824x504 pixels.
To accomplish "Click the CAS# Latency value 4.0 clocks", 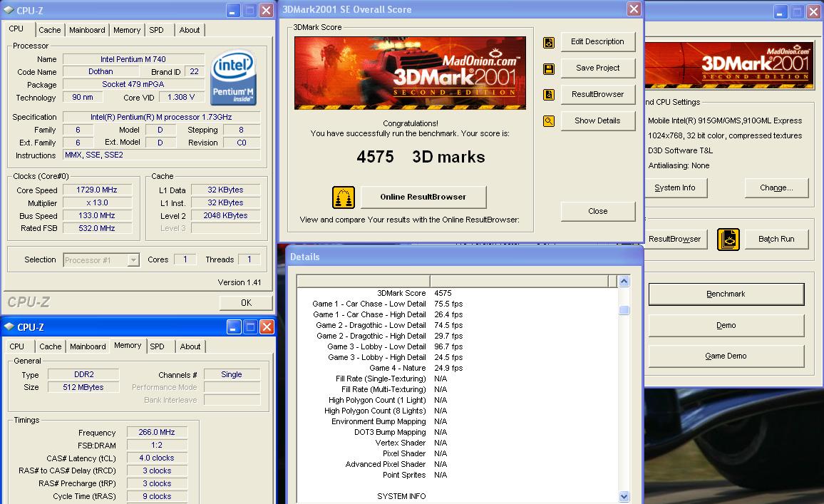I will point(157,458).
